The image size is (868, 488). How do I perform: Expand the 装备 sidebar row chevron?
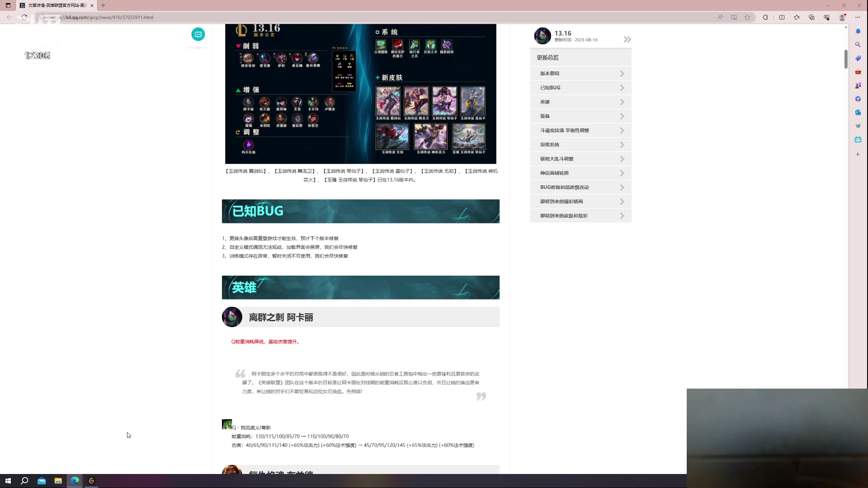pyautogui.click(x=622, y=116)
